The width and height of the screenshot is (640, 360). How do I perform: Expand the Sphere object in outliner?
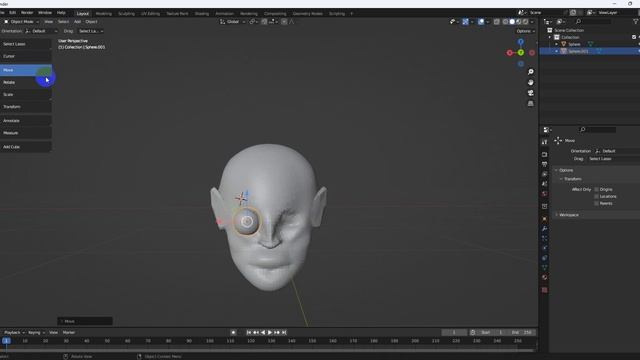pyautogui.click(x=556, y=44)
